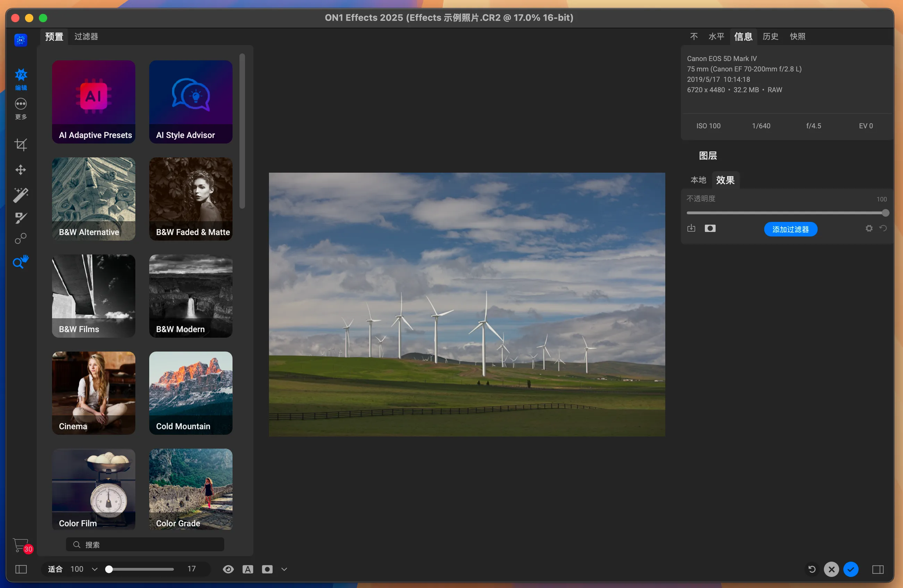Click the 添加过滤器 button

point(790,229)
